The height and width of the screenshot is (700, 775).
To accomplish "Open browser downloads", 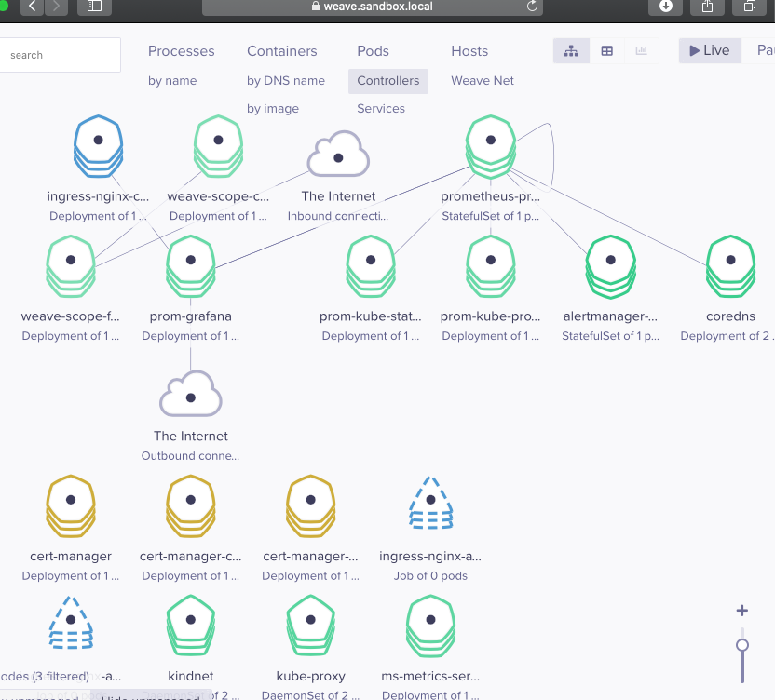I will [666, 7].
